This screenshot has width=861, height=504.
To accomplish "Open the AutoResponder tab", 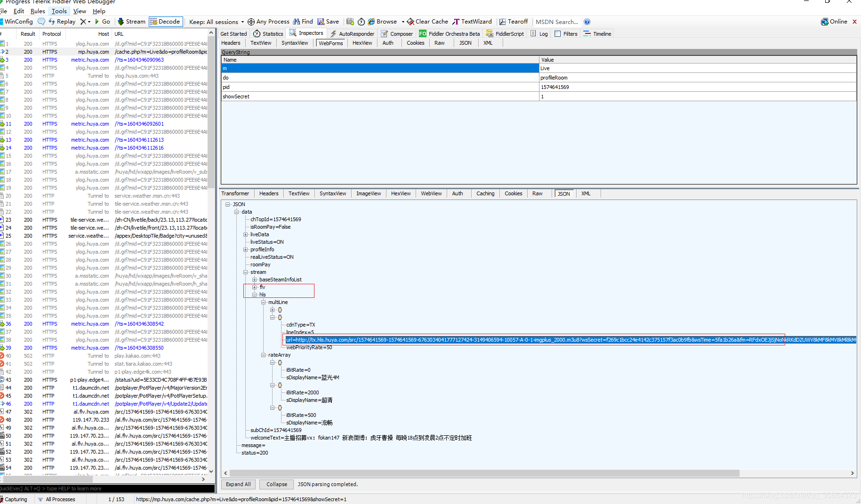I will click(352, 34).
